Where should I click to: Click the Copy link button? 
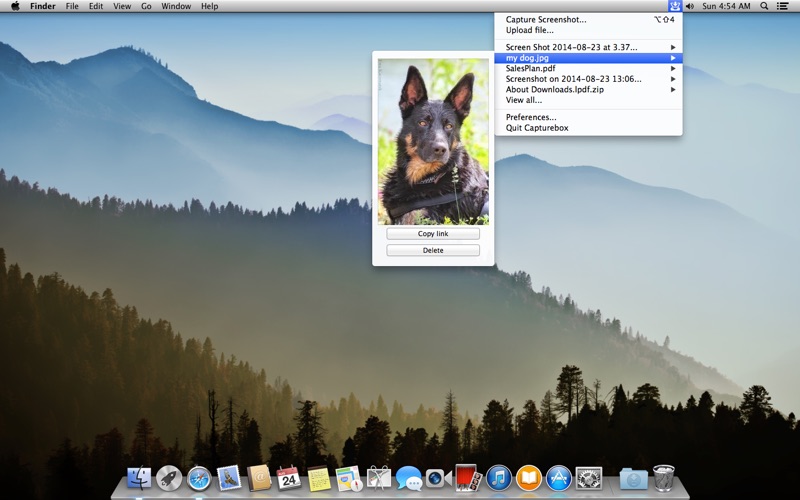[433, 234]
